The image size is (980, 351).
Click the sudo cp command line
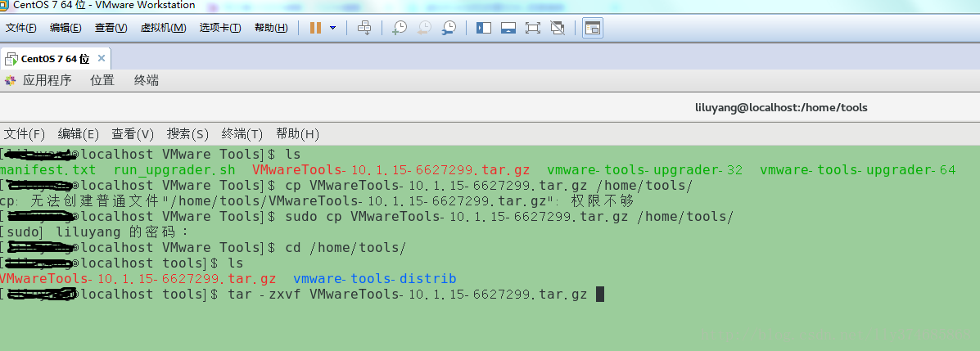pyautogui.click(x=509, y=216)
